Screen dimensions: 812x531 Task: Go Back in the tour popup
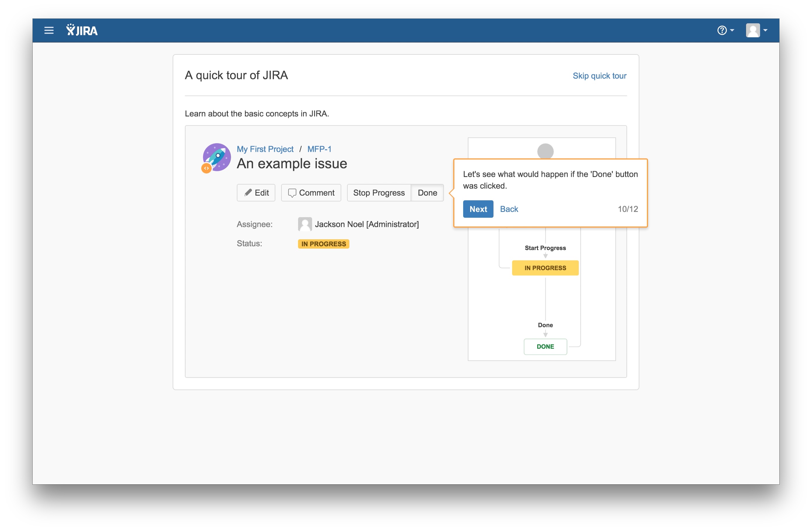point(509,209)
